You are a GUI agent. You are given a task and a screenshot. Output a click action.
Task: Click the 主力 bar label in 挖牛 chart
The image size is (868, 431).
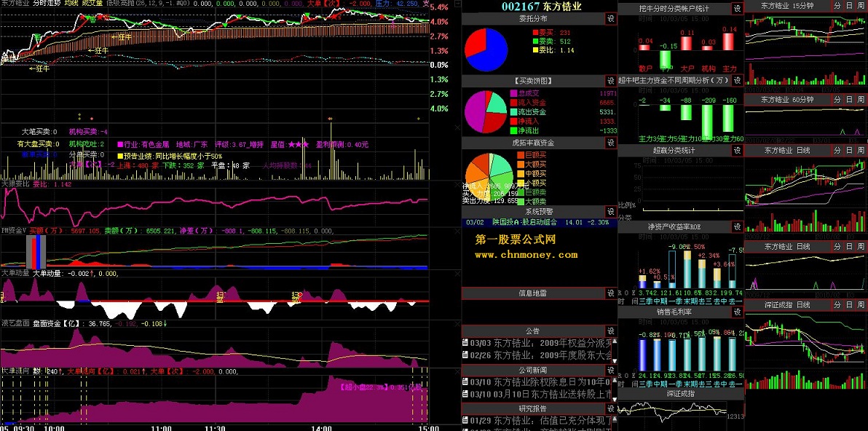(x=730, y=69)
